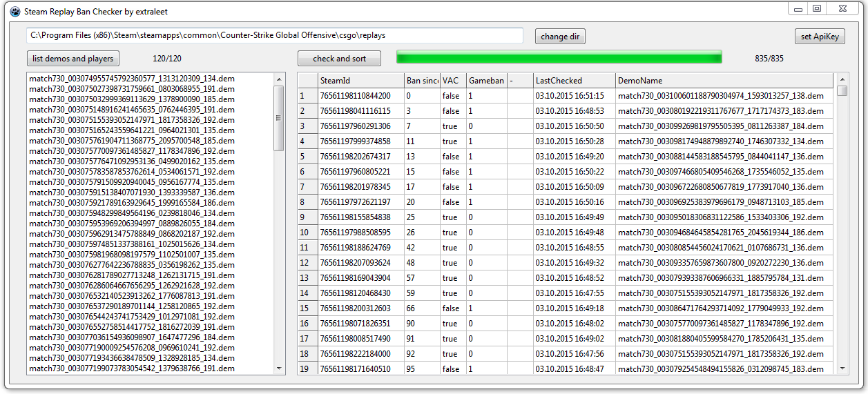Click the app icon in title bar
The image size is (868, 394).
(15, 11)
